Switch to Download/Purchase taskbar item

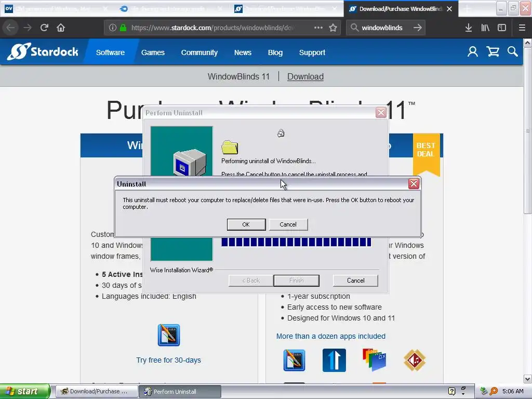[x=96, y=391]
